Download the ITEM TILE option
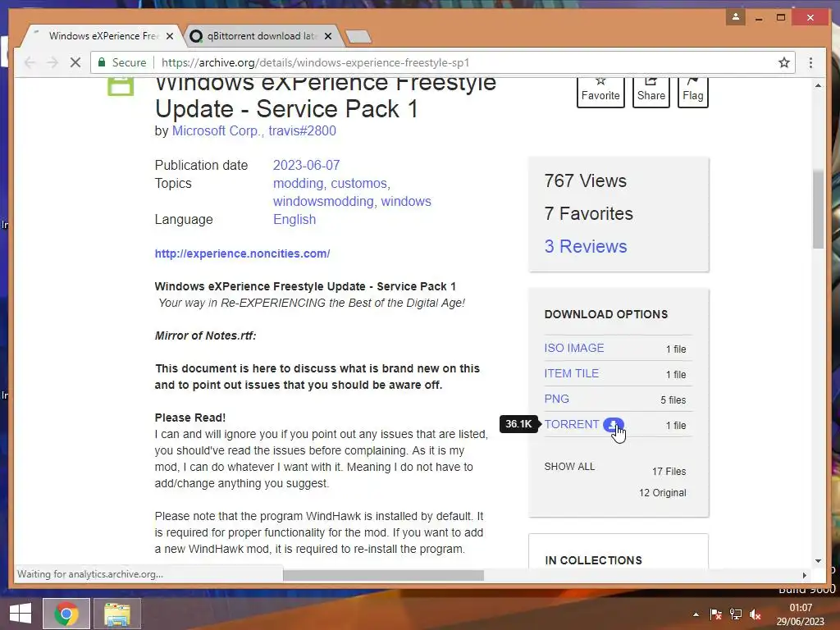 (x=571, y=373)
